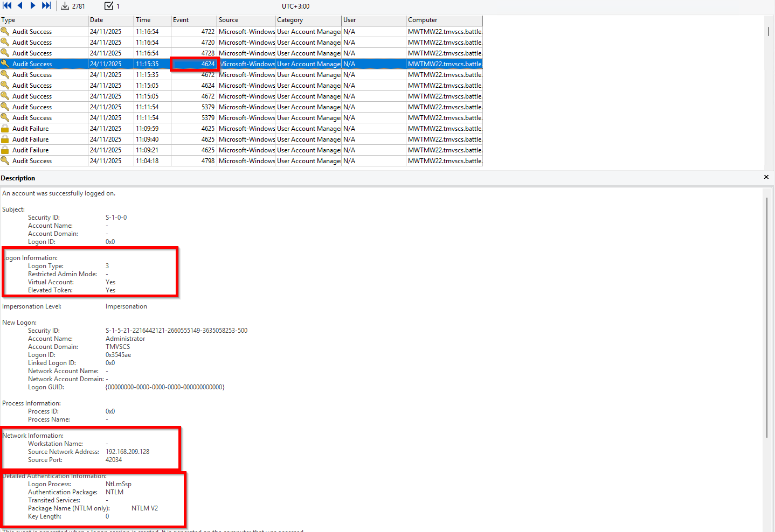Click the lock icon of the 11:09:59 failure
The height and width of the screenshot is (532, 775).
pos(5,128)
